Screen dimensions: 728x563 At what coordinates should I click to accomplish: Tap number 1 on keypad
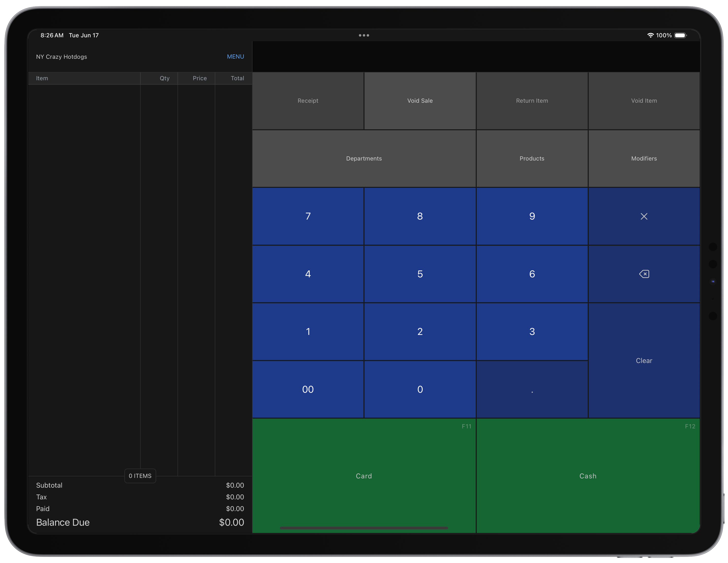click(x=308, y=331)
